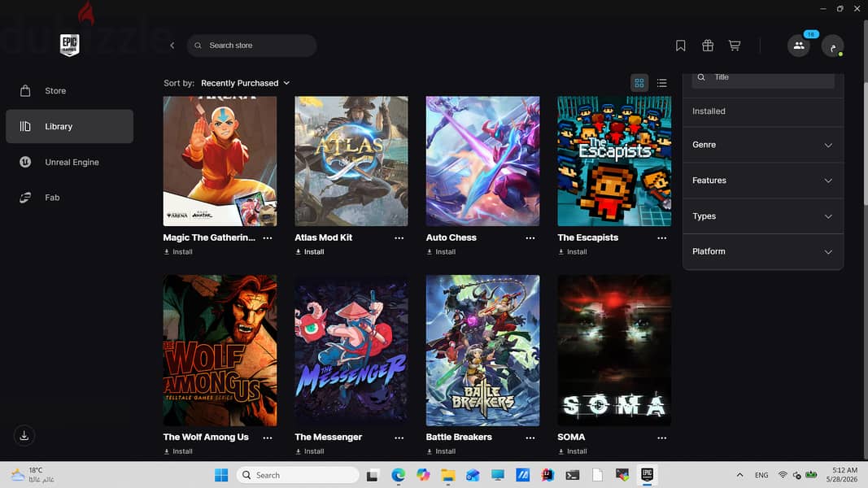The image size is (868, 488).
Task: Open the taskbar clock and date
Action: 841,475
